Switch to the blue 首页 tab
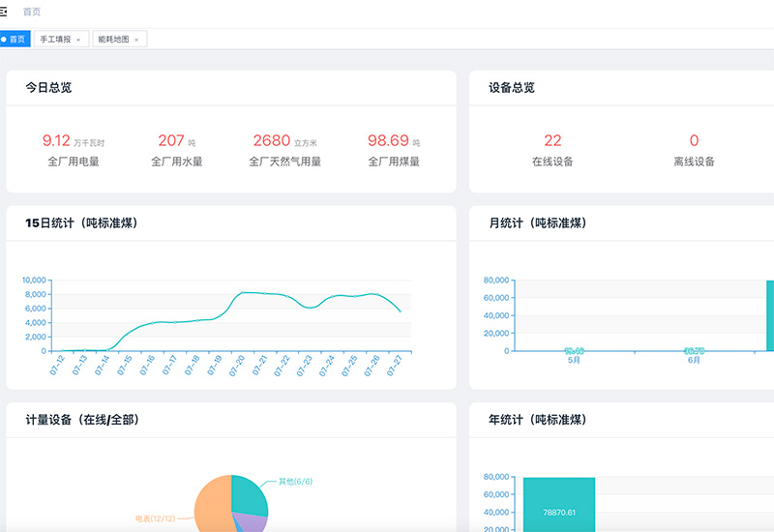 point(15,39)
